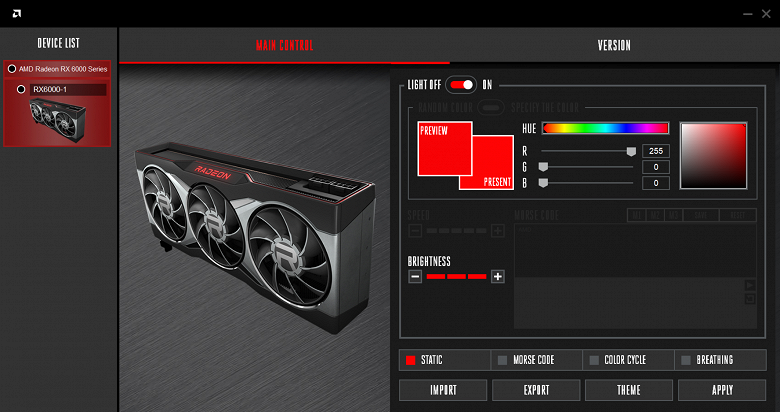780x412 pixels.
Task: Click the red brightness level bars
Action: (456, 277)
